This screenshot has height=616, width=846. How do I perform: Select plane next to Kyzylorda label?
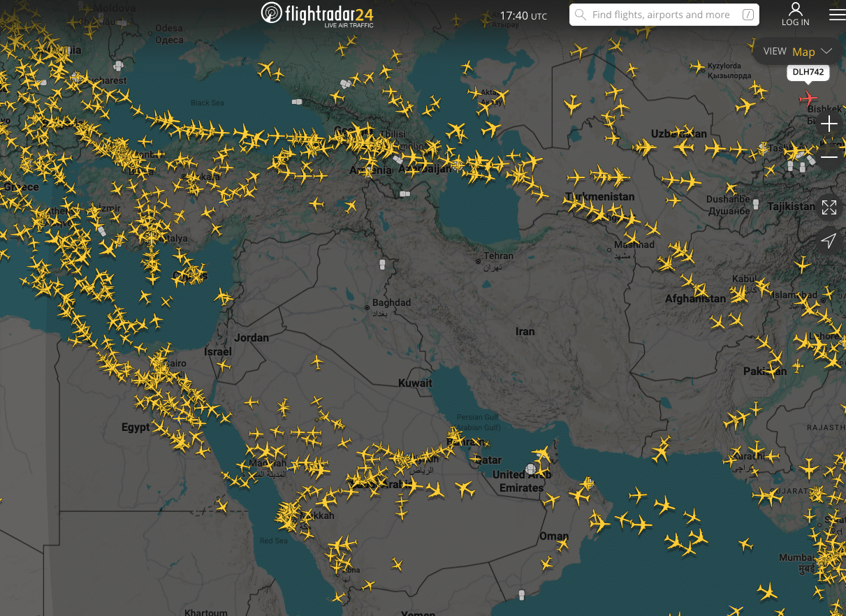[697, 66]
